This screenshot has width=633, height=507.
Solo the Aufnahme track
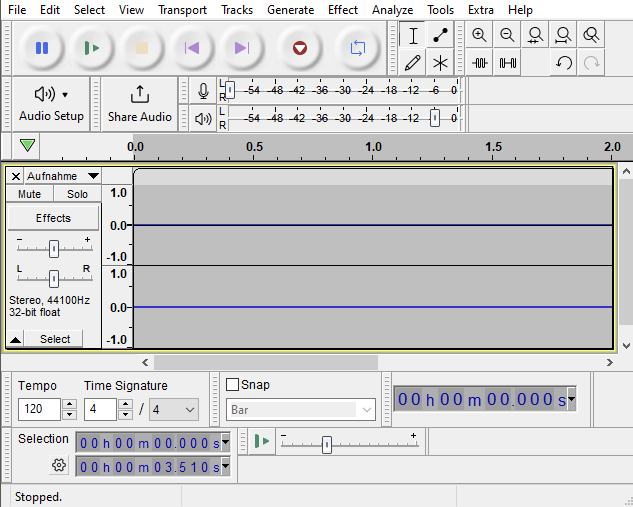pyautogui.click(x=77, y=194)
